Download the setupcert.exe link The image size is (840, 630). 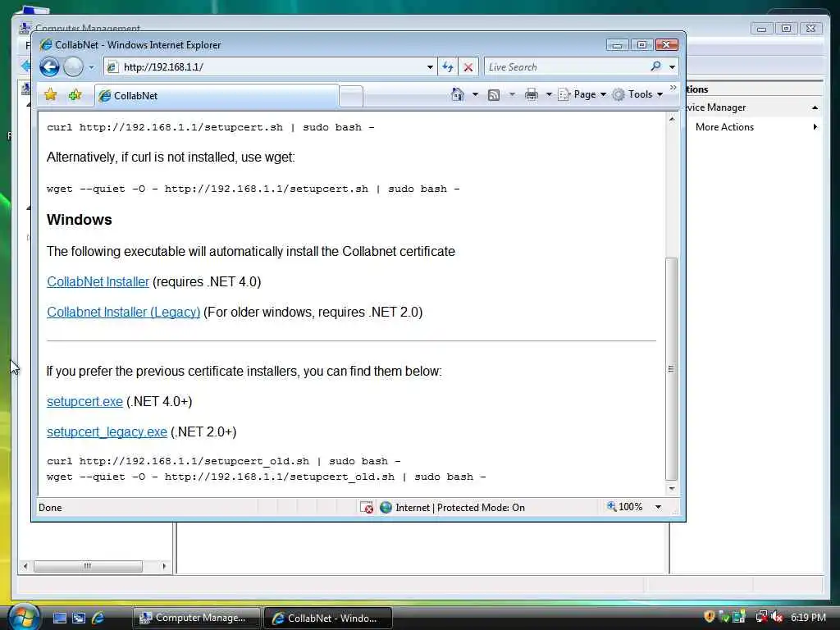(84, 401)
